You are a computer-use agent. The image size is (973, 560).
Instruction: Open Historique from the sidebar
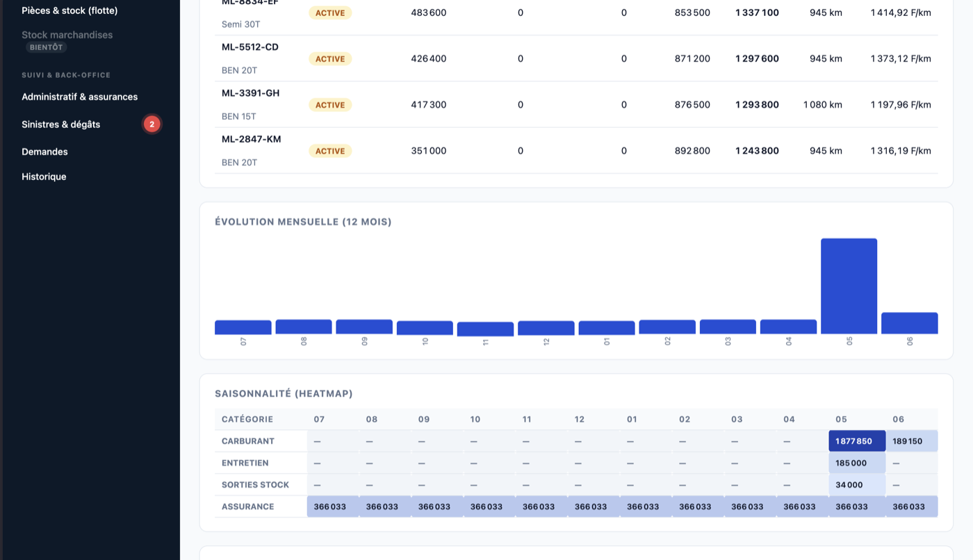coord(44,176)
